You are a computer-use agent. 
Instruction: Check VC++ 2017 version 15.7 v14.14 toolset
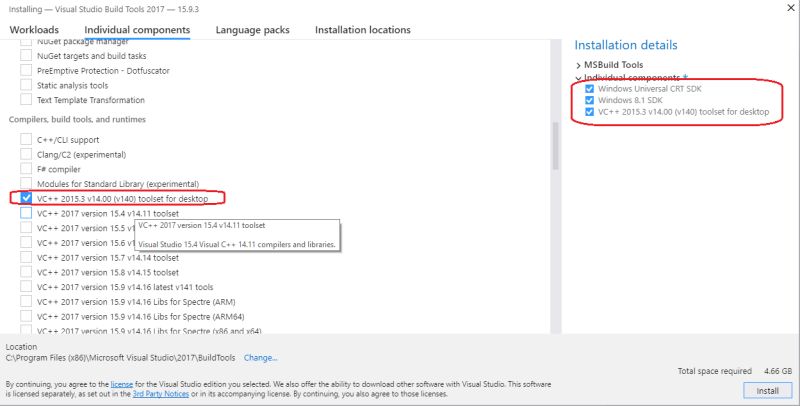coord(26,258)
